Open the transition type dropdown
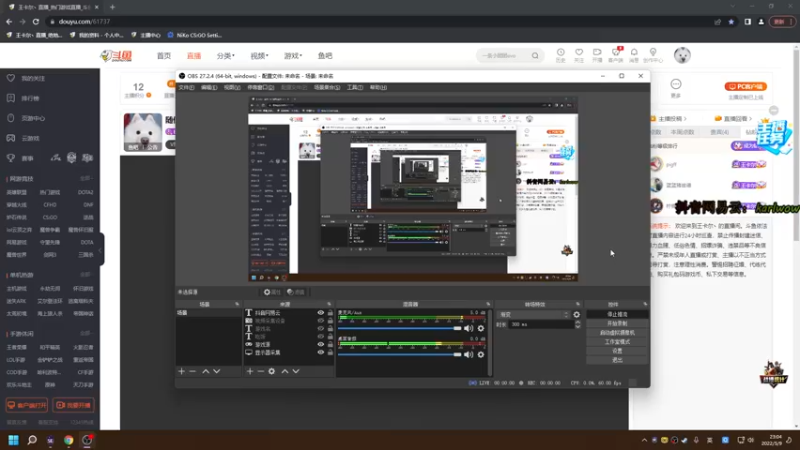 pos(534,315)
